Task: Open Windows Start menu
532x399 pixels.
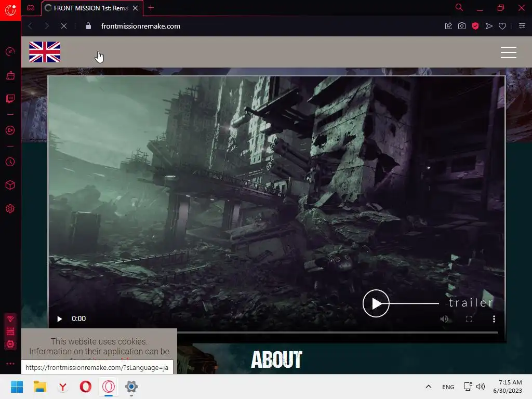Action: pyautogui.click(x=17, y=387)
